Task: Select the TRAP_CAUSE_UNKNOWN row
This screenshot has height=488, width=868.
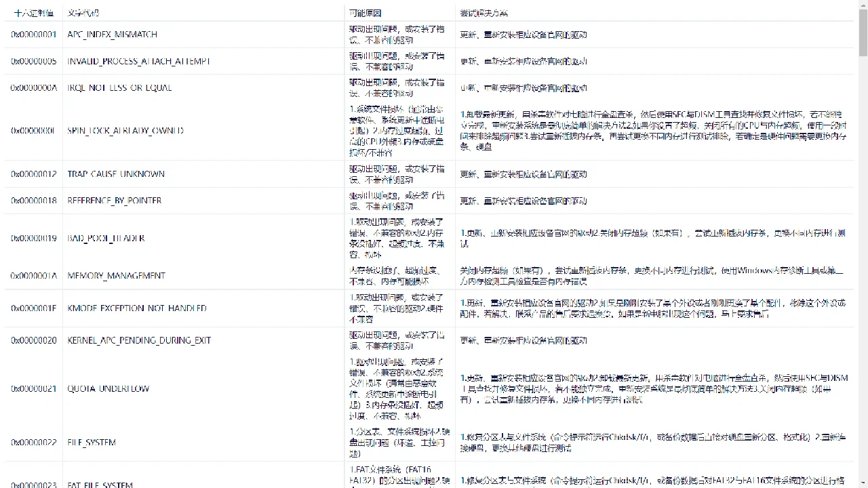Action: 115,174
